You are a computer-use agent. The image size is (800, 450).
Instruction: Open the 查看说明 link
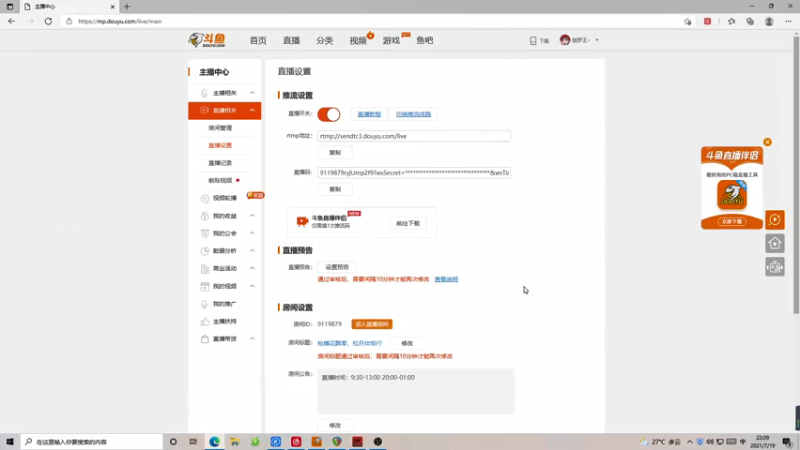point(446,279)
